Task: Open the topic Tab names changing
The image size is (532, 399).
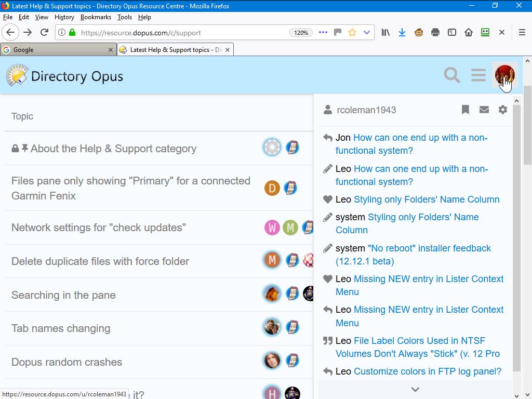Action: coord(61,328)
